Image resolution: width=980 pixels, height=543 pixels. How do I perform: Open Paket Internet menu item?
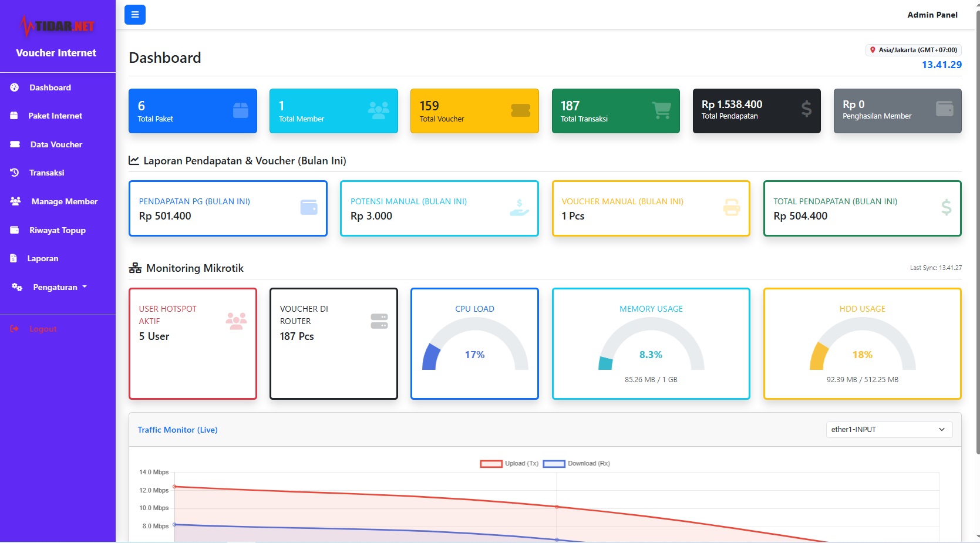58,116
